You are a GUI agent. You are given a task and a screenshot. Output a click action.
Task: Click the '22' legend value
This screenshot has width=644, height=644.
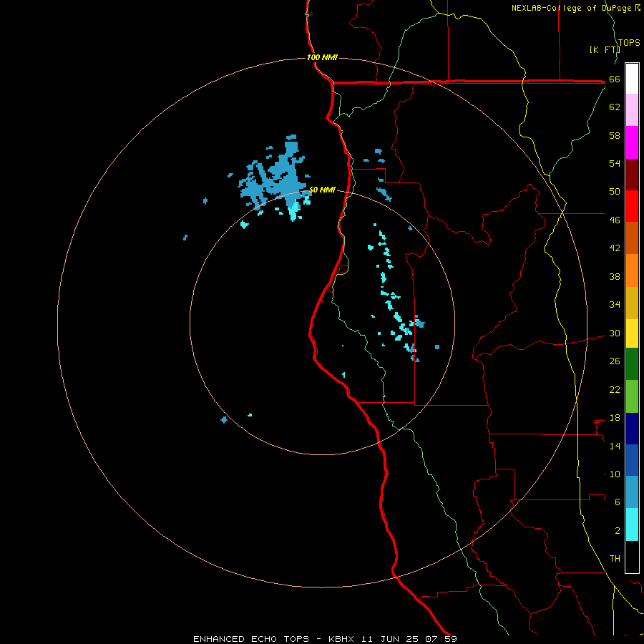(x=615, y=390)
